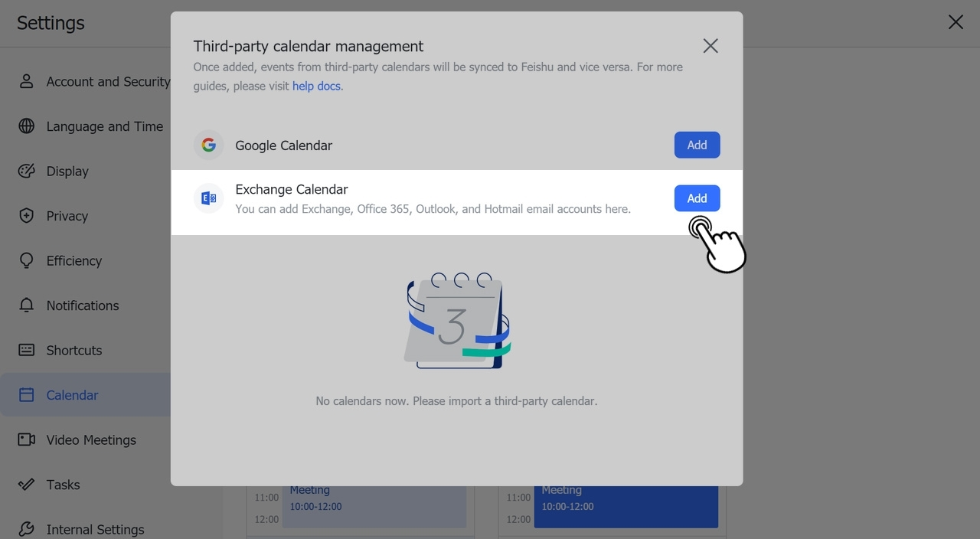The width and height of the screenshot is (980, 539).
Task: Click the Exchange Calendar logo icon
Action: click(208, 198)
